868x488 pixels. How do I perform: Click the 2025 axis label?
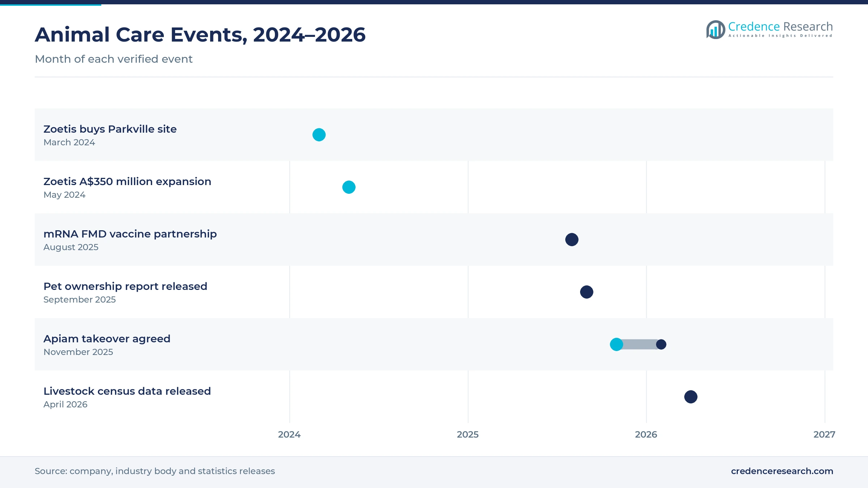[468, 435]
